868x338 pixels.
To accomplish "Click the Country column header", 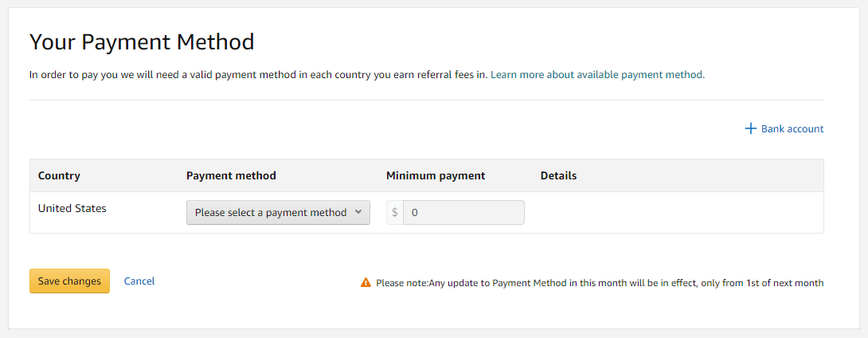I will point(59,175).
